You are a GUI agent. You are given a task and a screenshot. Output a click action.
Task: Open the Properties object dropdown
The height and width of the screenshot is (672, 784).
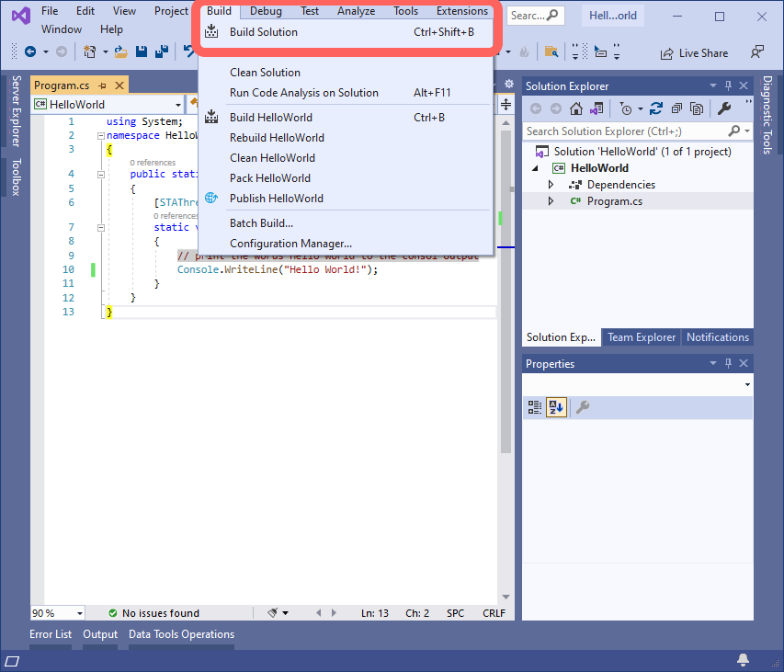tap(747, 384)
